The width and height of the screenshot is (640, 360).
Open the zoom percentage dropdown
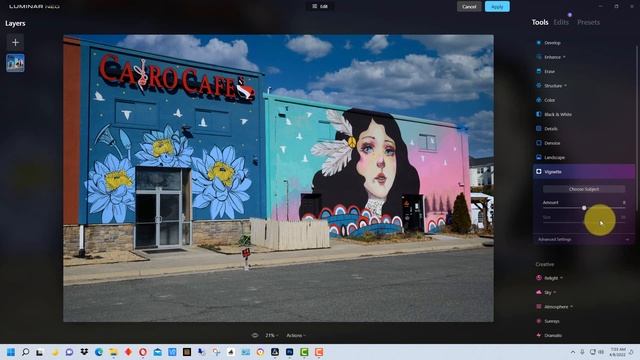pos(271,336)
